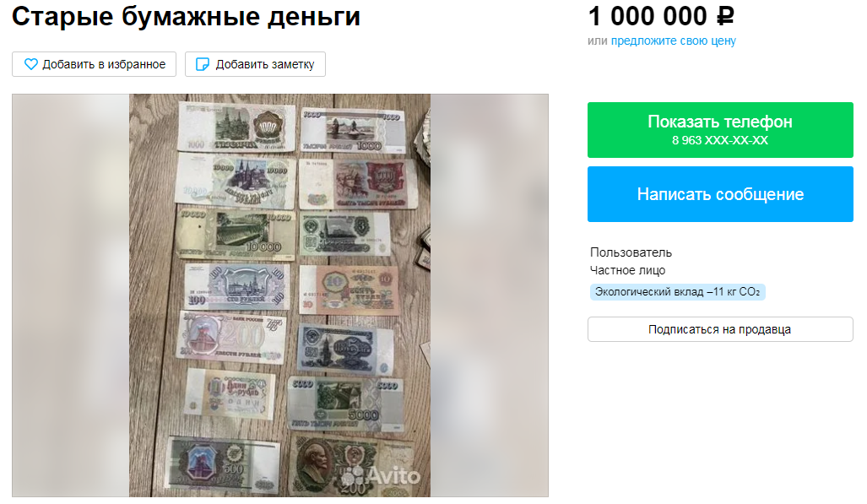The image size is (867, 504).
Task: Click the Avito watermark logo on photo
Action: click(x=381, y=475)
